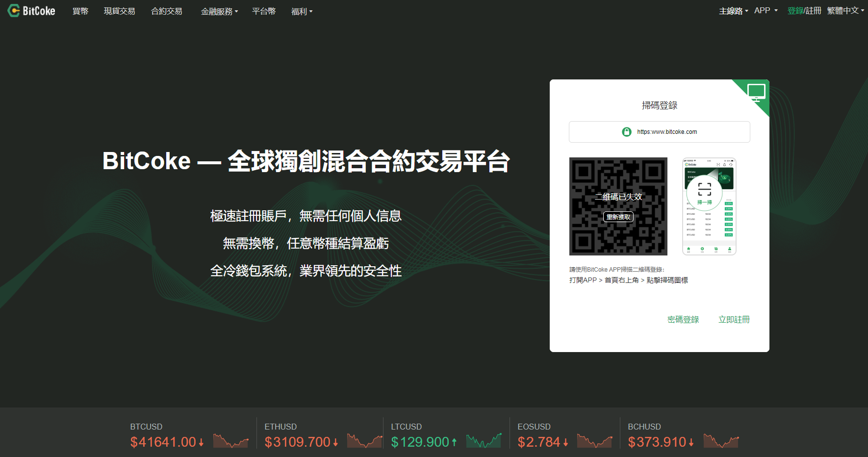This screenshot has height=457, width=868.
Task: Click the ETHUSD down arrow indicator
Action: (x=335, y=442)
